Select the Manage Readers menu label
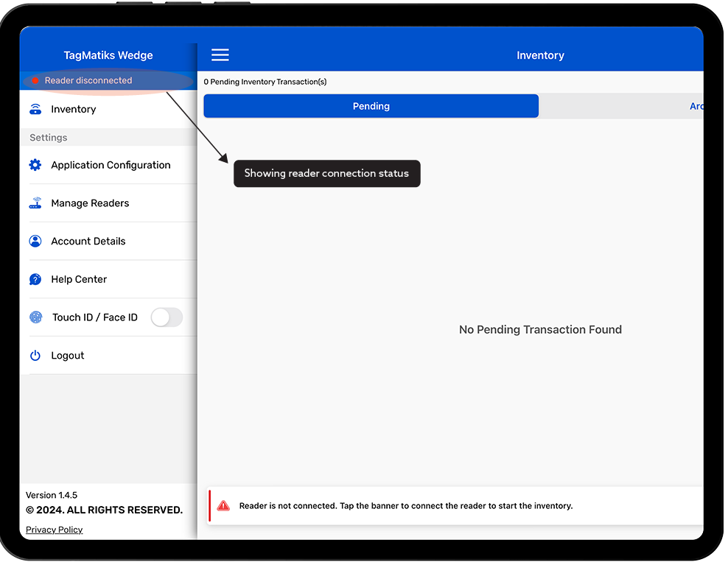The image size is (728, 562). pos(90,203)
